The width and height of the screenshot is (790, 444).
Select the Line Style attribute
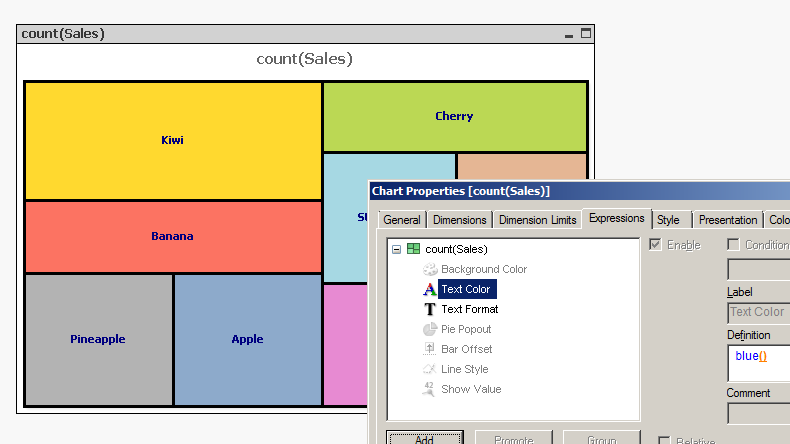click(465, 369)
